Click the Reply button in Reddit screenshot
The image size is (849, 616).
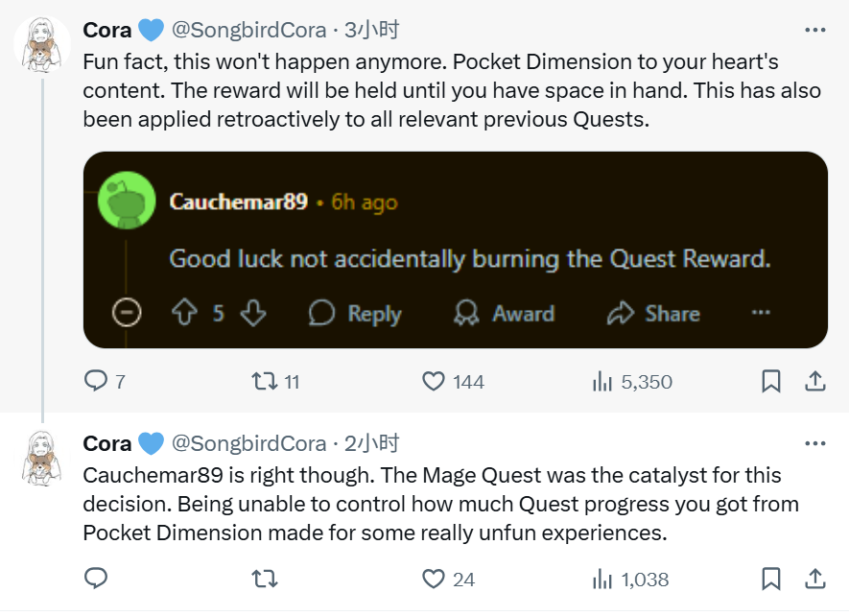[356, 314]
